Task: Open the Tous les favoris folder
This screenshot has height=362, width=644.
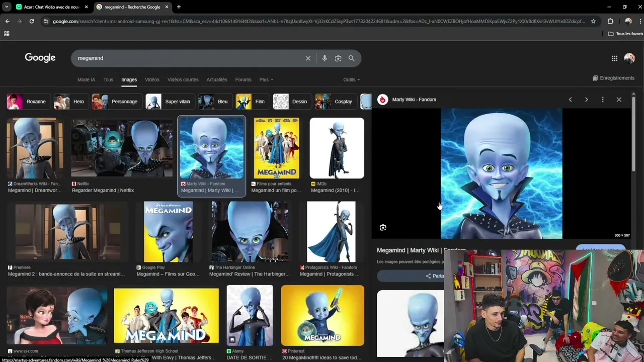Action: (625, 34)
